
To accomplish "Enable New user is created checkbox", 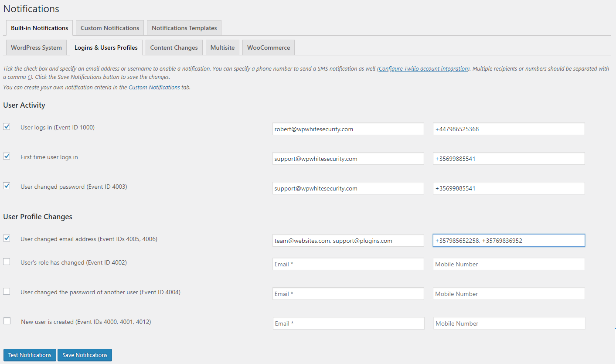I will 7,321.
